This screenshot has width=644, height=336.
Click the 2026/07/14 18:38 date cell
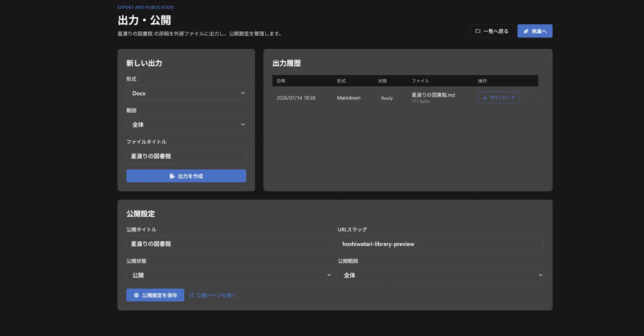pyautogui.click(x=296, y=98)
